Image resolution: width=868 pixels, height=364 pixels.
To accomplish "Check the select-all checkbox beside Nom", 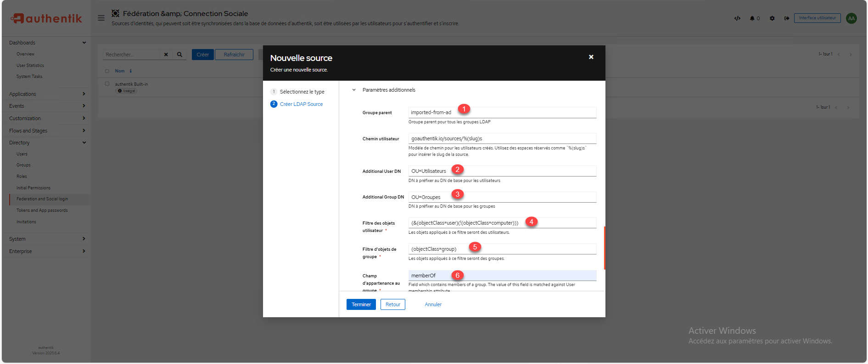I will 107,71.
